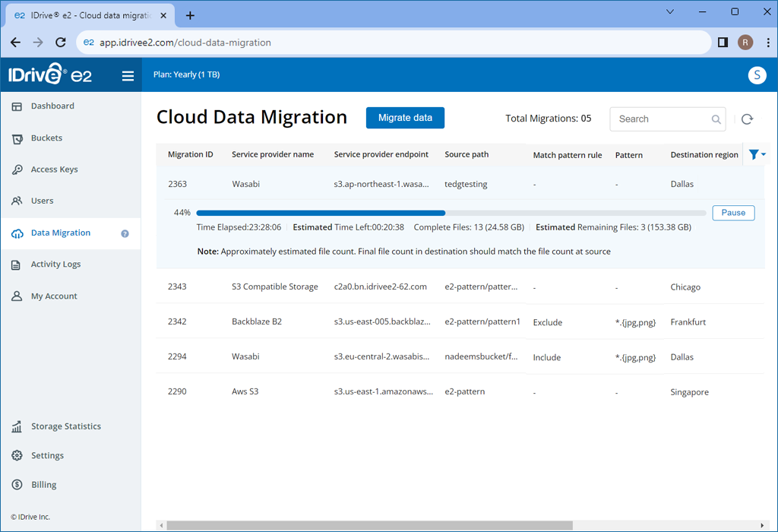Image resolution: width=778 pixels, height=532 pixels.
Task: Open a new browser tab
Action: 190,15
